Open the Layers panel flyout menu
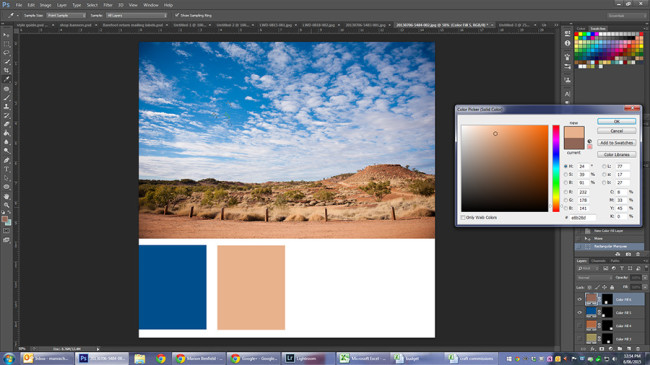The width and height of the screenshot is (650, 365). [x=645, y=261]
